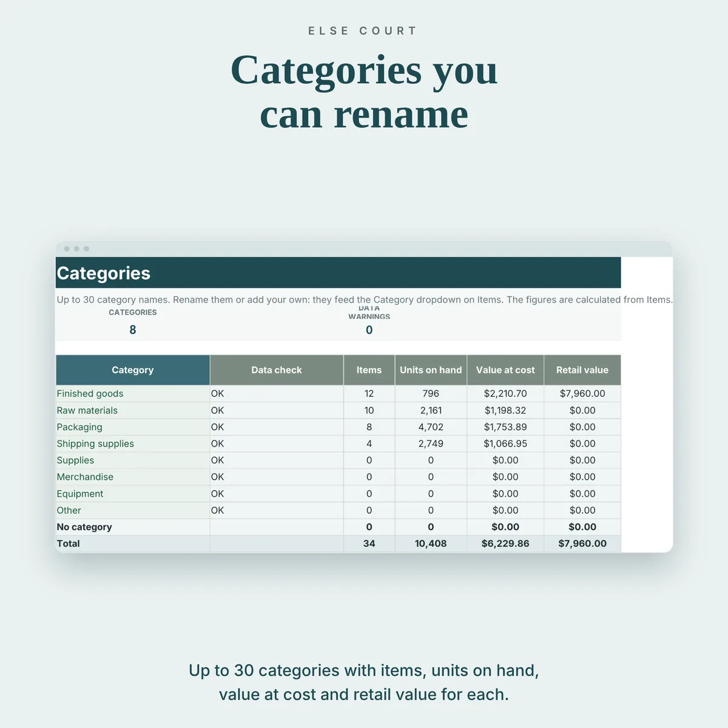The width and height of the screenshot is (728, 728).
Task: Click OK data check for Finished goods
Action: 277,394
